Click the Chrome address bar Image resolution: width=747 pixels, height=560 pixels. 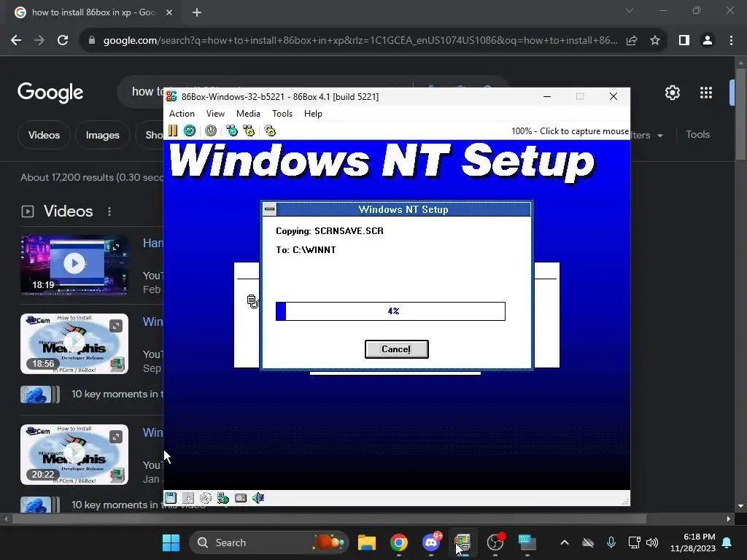pyautogui.click(x=360, y=41)
